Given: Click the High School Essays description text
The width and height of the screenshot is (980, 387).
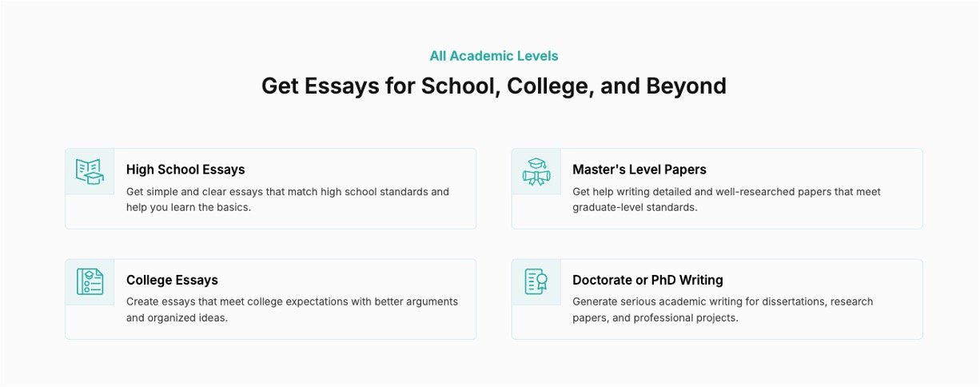Looking at the screenshot, I should coord(287,200).
